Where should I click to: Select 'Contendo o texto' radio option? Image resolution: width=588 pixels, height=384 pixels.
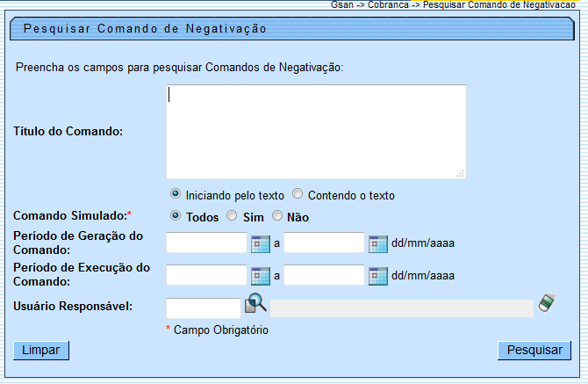click(x=298, y=194)
